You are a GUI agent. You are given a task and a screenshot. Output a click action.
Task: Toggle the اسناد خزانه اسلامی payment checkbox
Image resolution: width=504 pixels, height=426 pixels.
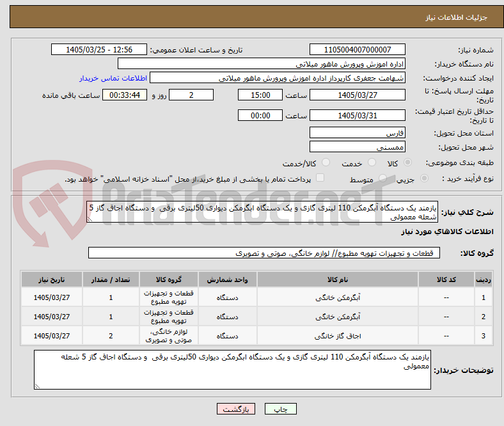click(x=320, y=178)
